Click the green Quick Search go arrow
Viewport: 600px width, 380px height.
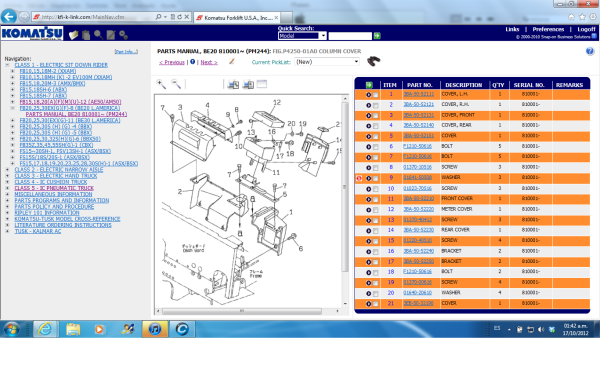tap(377, 36)
